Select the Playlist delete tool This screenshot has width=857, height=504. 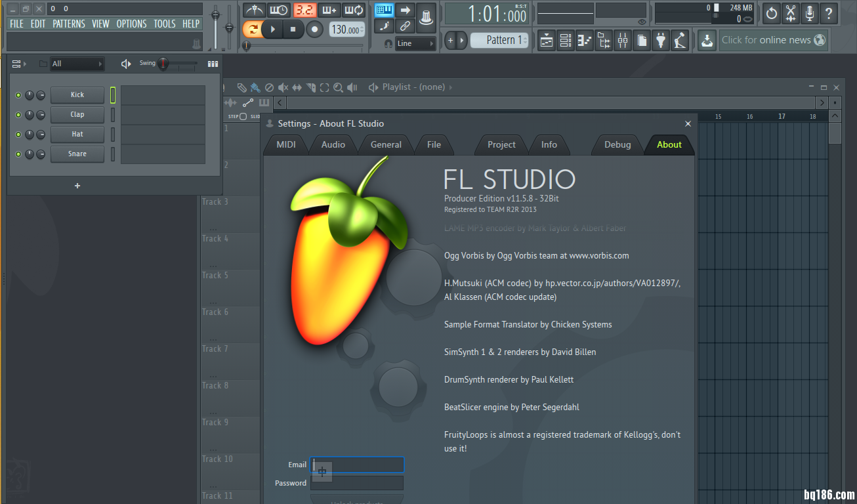(x=269, y=87)
